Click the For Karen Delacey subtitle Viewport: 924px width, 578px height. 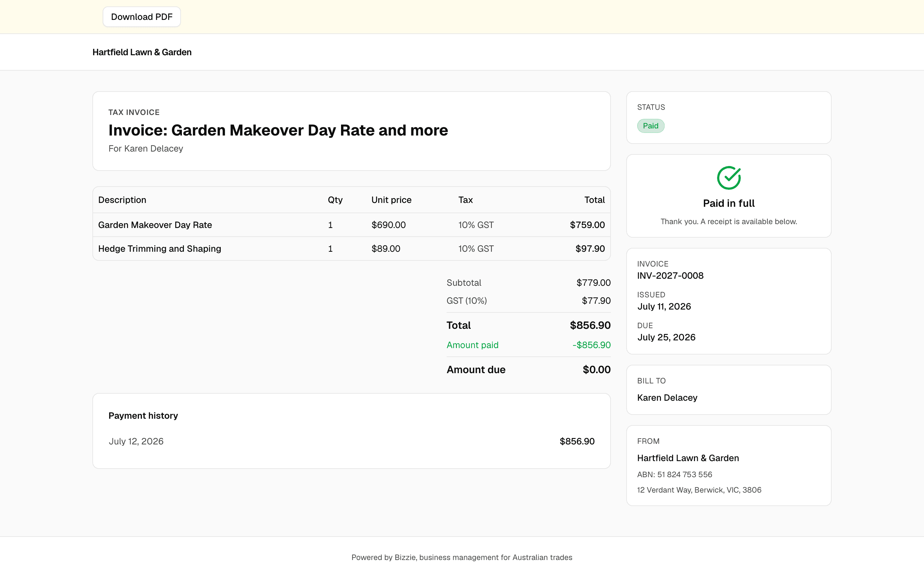click(x=145, y=148)
